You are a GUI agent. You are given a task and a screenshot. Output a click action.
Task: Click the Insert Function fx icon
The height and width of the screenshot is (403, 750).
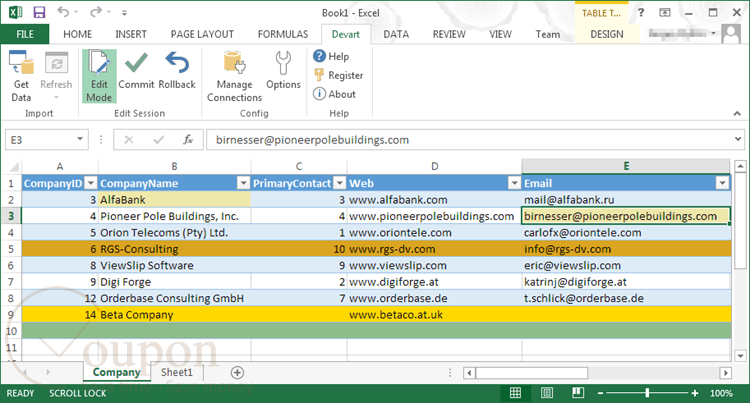[x=188, y=140]
